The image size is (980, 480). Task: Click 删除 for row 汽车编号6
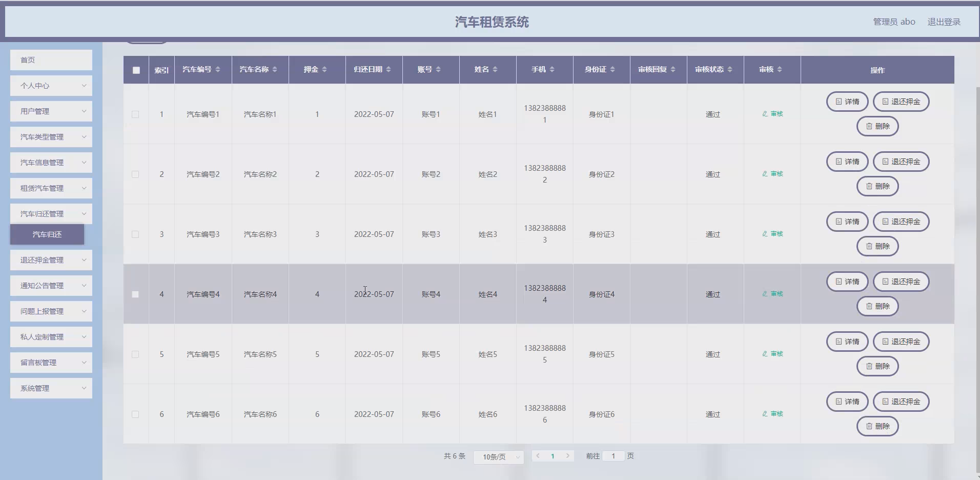tap(877, 426)
